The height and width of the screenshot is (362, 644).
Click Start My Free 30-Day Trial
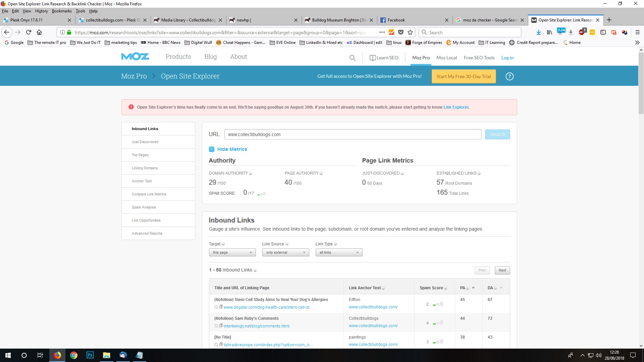coord(464,76)
